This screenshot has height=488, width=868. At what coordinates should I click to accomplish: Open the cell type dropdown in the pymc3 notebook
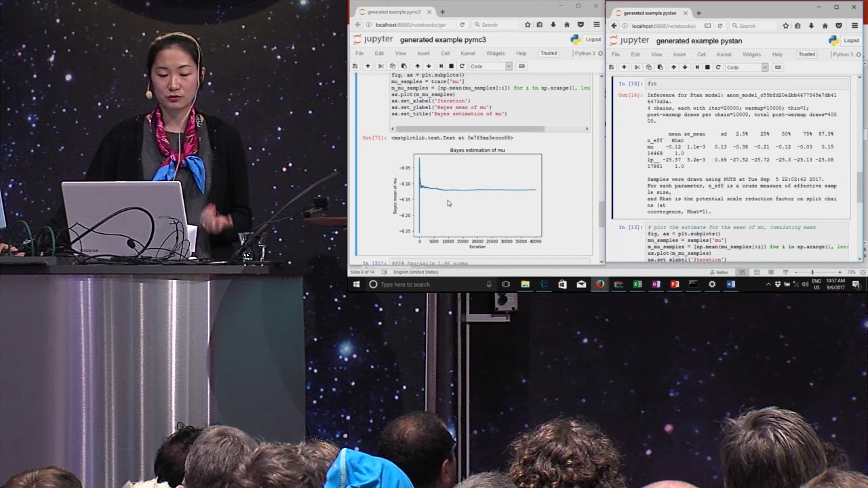[x=491, y=66]
